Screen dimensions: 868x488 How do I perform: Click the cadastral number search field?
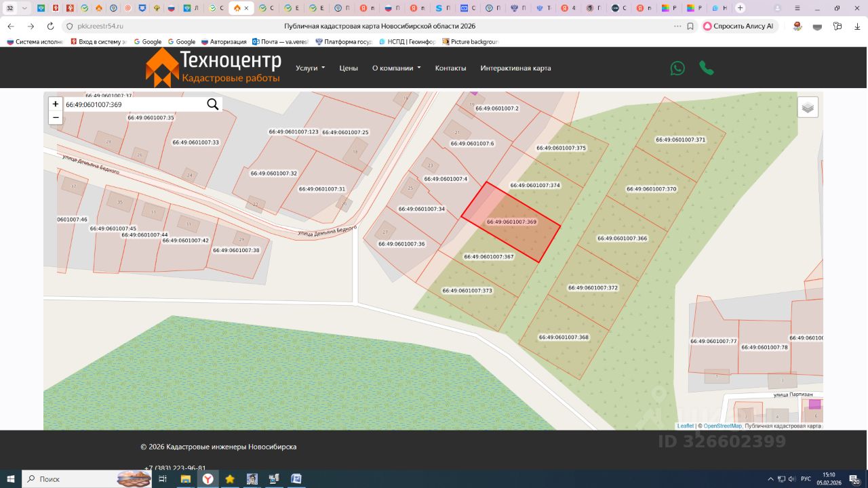(134, 104)
